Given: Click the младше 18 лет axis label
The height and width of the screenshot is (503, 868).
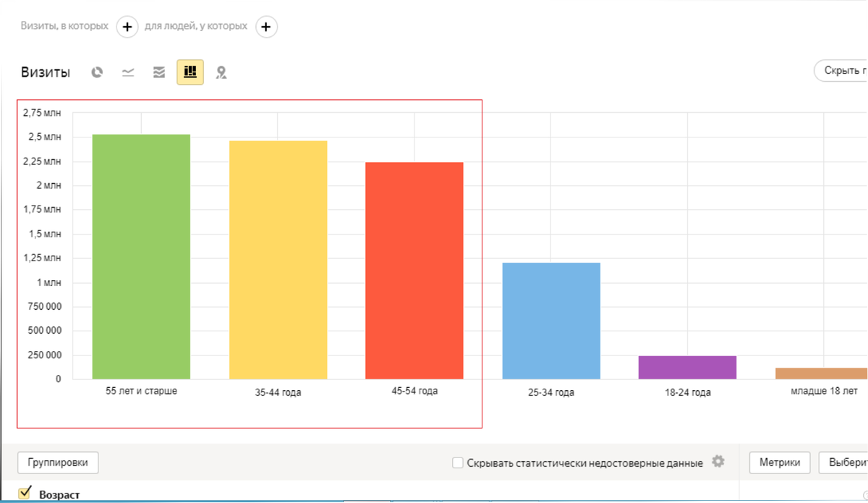Looking at the screenshot, I should [x=824, y=391].
